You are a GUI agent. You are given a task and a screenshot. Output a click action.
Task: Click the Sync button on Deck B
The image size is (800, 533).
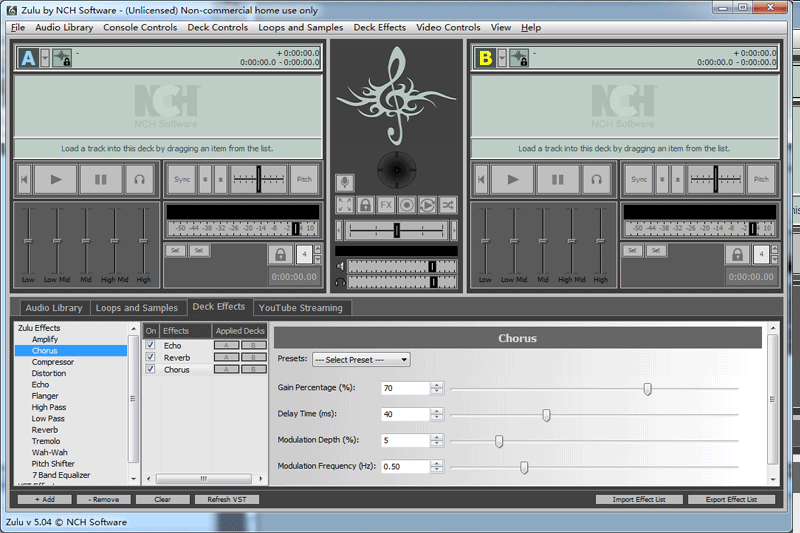coord(639,179)
